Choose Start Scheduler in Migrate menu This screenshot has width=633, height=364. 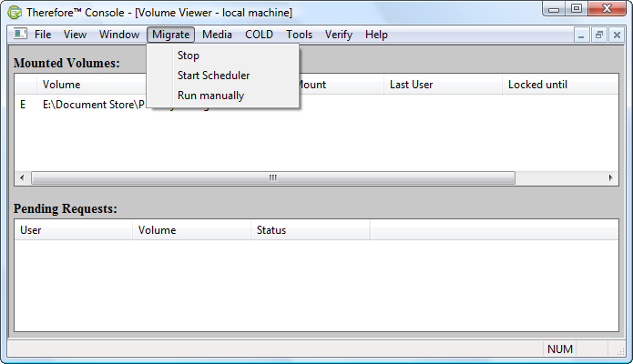[x=223, y=76]
